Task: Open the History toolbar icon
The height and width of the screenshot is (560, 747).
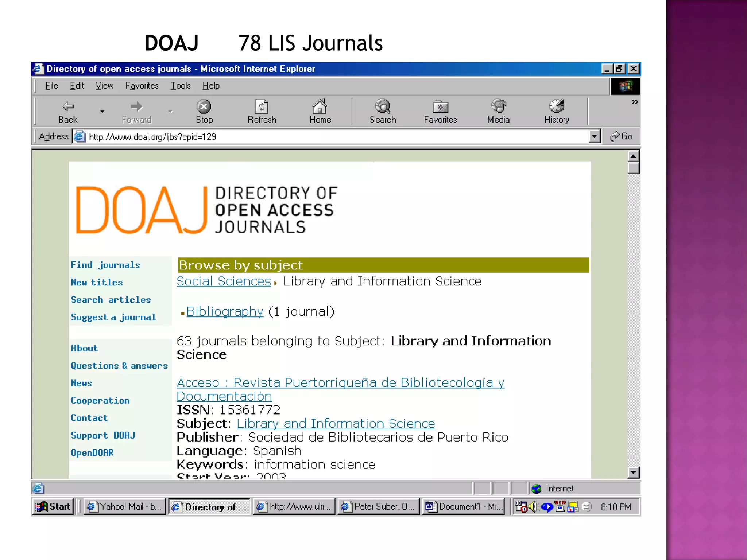Action: point(557,112)
